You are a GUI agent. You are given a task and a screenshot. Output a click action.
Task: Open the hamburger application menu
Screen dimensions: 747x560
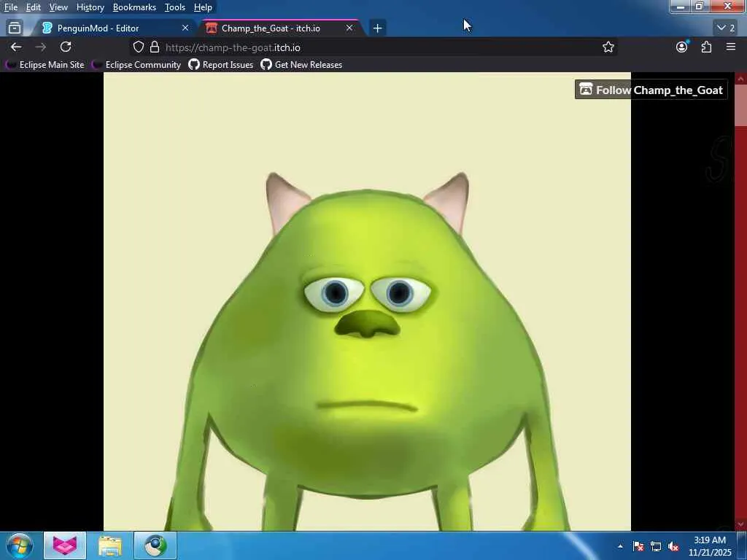(731, 47)
